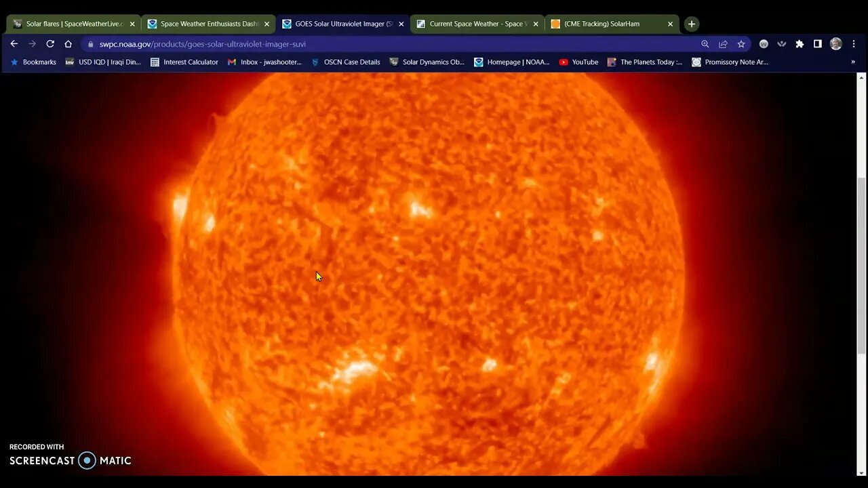Click the page vertical scrollbar thumb

(862, 266)
